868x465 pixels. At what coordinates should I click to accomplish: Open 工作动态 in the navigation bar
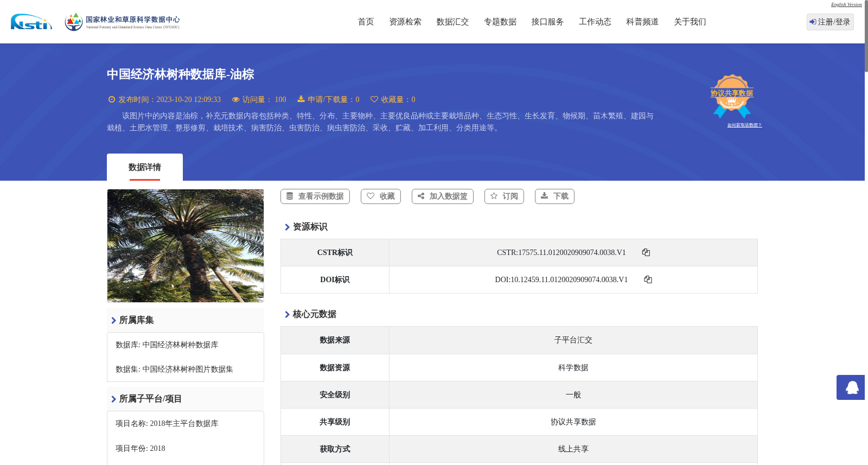click(595, 22)
